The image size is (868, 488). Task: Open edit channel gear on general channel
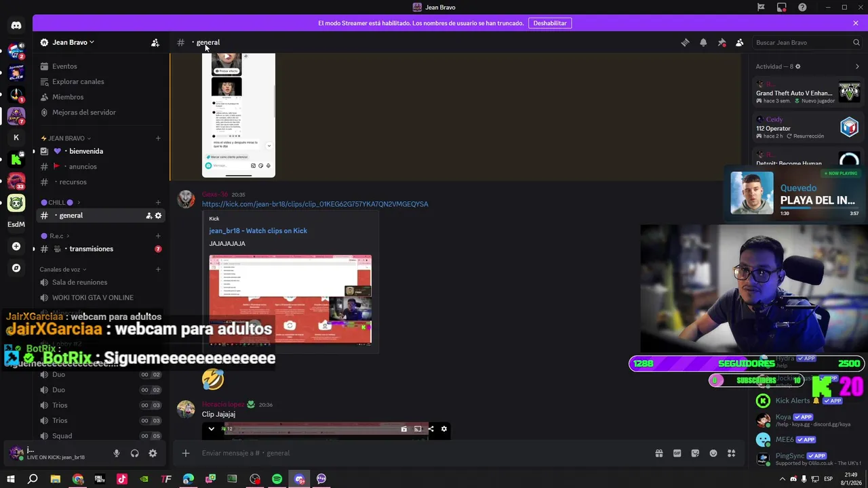pos(158,216)
